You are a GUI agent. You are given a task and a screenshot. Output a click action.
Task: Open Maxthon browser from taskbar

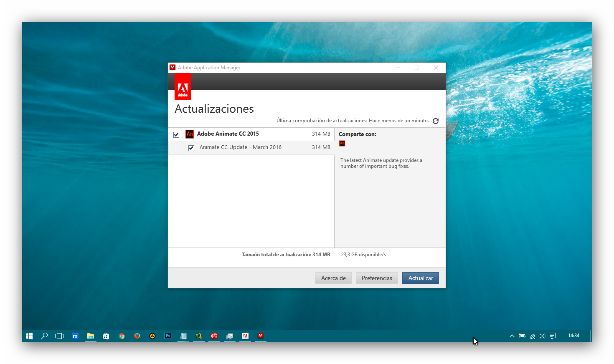[x=75, y=336]
